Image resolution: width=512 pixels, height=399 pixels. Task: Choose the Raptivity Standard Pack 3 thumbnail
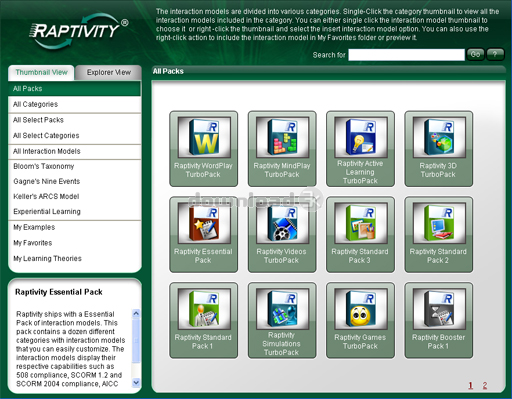tap(360, 234)
